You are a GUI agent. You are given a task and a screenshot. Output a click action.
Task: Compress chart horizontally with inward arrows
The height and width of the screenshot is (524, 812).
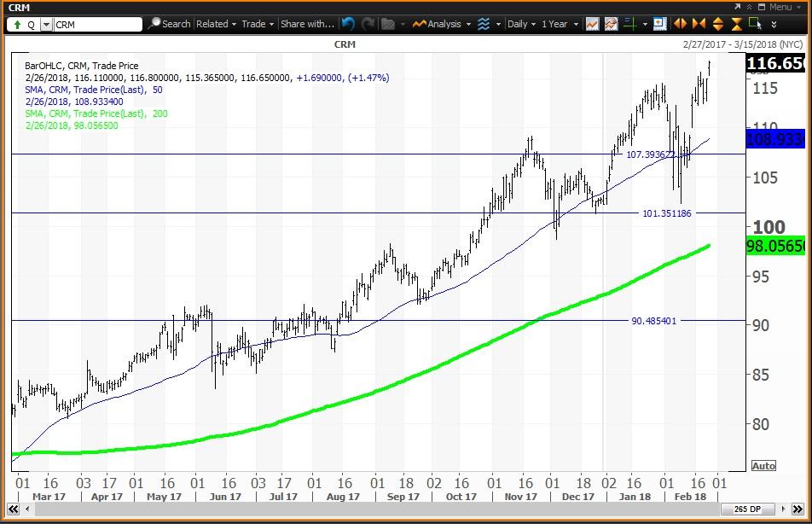pos(699,24)
